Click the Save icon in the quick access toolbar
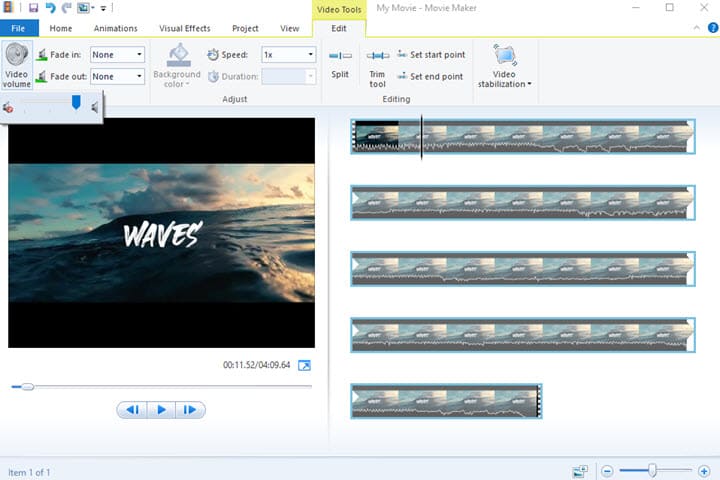The image size is (720, 480). (33, 8)
